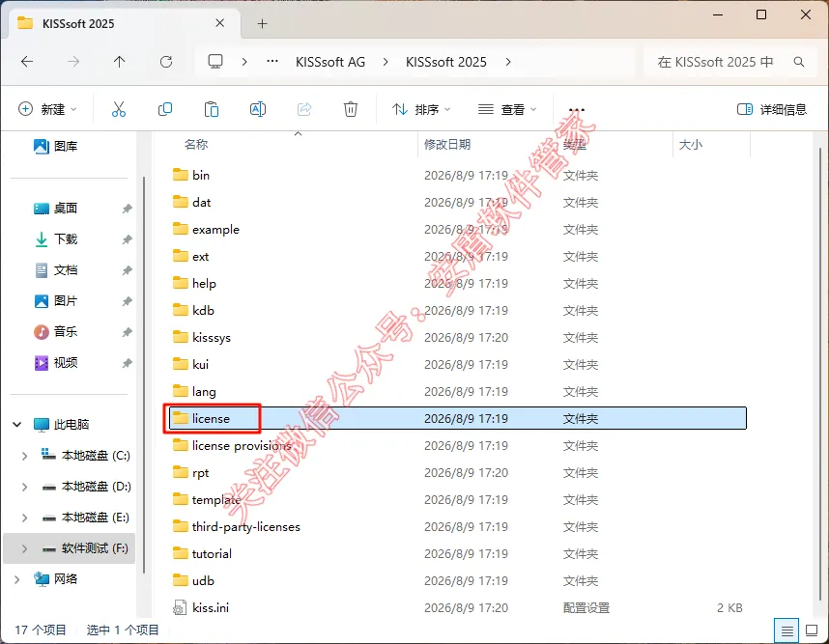Open the 排序 sort dropdown
Viewport: 829px width, 644px height.
tap(421, 109)
